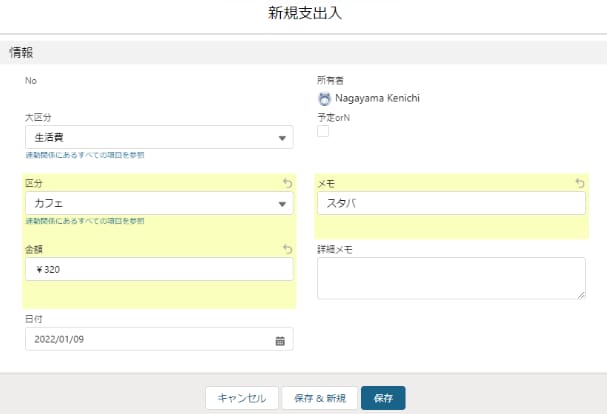This screenshot has height=414, width=607.
Task: Click the 日付 field showing 2022/01/09
Action: pyautogui.click(x=159, y=339)
